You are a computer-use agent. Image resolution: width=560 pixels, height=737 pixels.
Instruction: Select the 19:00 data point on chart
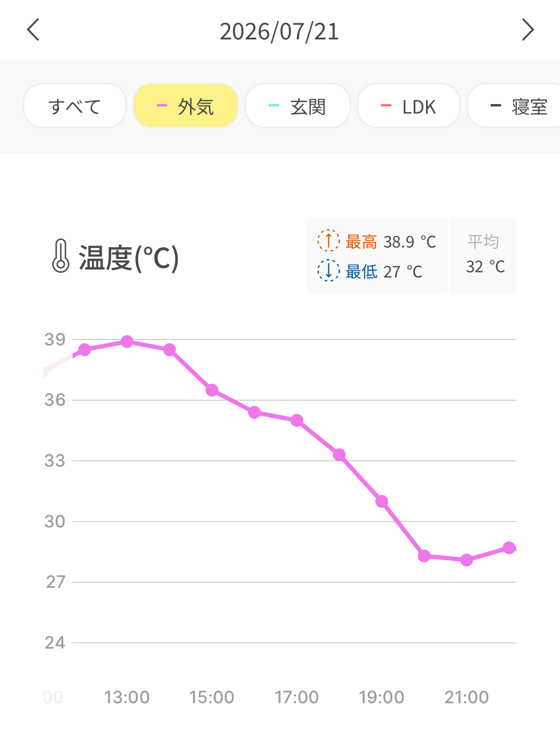[x=382, y=501]
